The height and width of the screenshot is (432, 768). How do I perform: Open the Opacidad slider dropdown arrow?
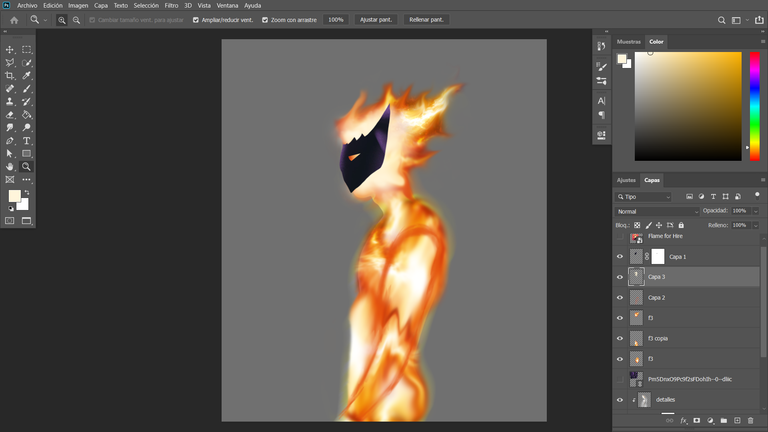(x=756, y=211)
